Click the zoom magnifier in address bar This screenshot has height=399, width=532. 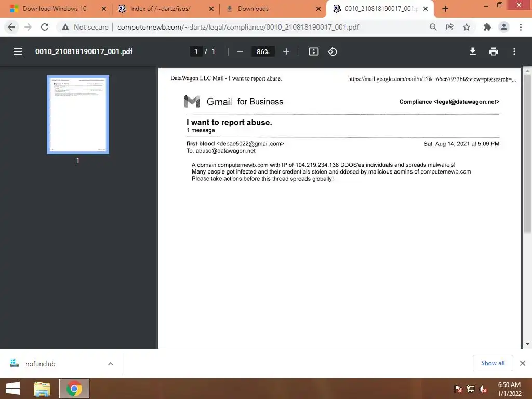(433, 27)
